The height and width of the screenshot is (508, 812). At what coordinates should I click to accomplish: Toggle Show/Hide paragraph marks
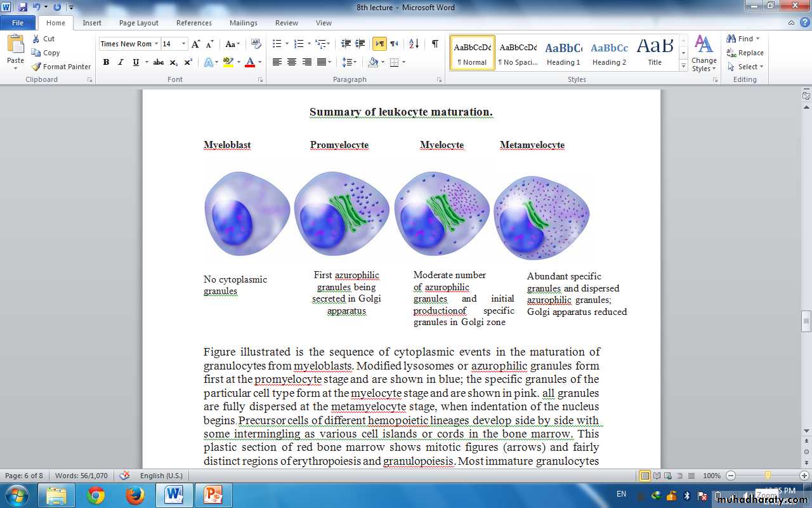(x=435, y=44)
